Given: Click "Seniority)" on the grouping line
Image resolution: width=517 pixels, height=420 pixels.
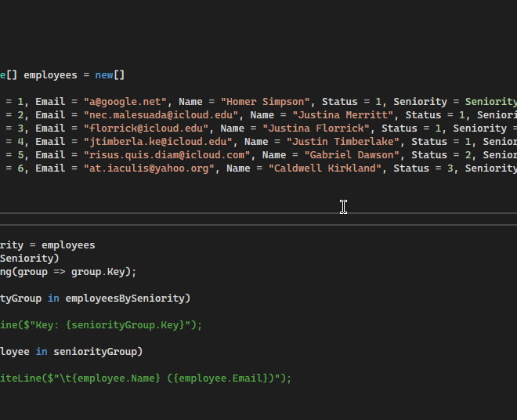Looking at the screenshot, I should pyautogui.click(x=29, y=259).
